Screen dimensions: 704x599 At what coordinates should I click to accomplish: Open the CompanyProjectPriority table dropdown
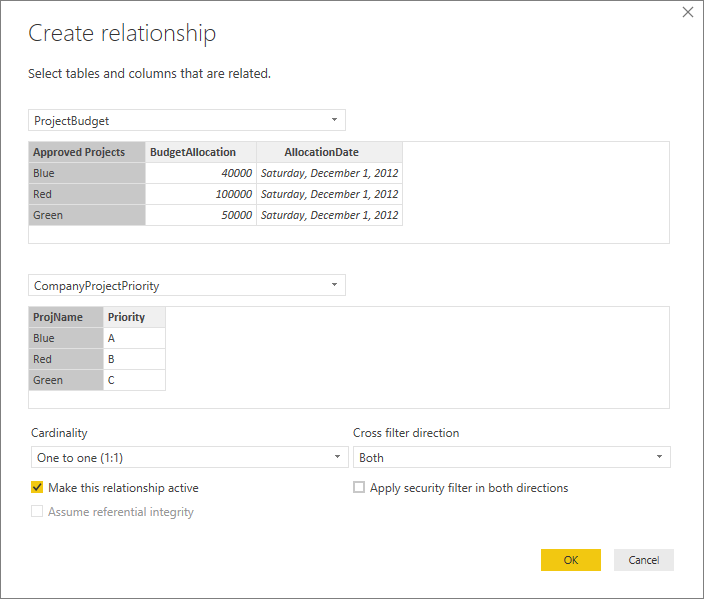pyautogui.click(x=187, y=285)
